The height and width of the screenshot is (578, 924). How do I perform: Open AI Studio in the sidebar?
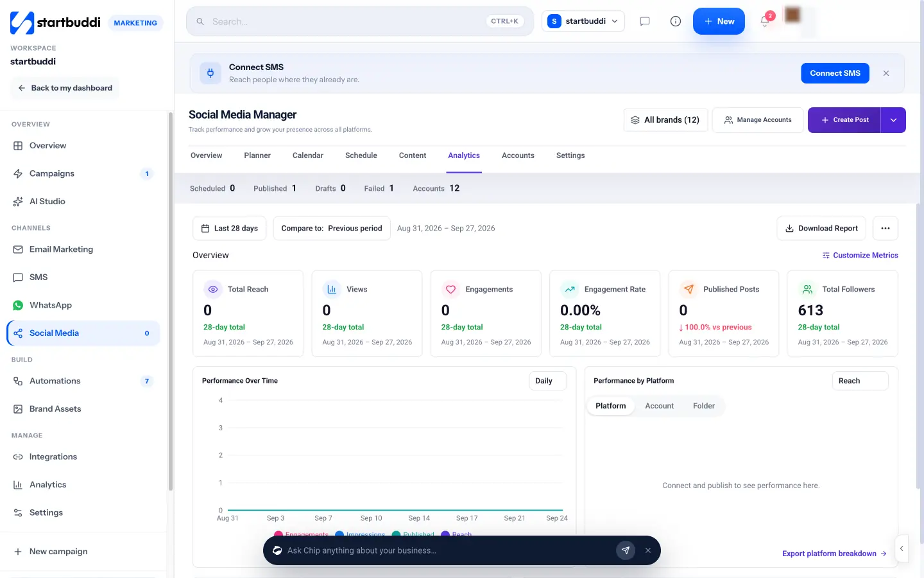[83, 202]
